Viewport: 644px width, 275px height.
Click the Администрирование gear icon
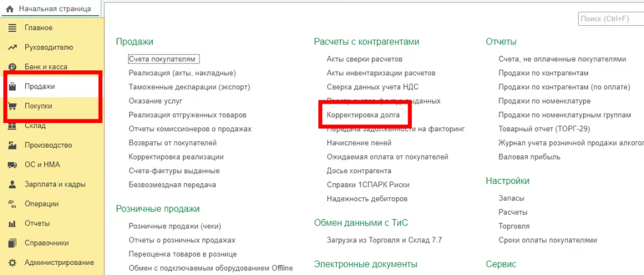(x=12, y=262)
